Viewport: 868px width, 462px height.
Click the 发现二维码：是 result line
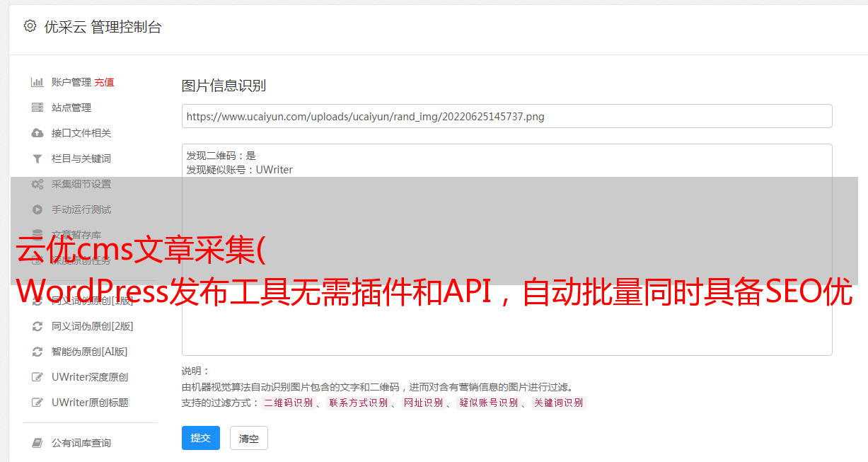(x=221, y=156)
